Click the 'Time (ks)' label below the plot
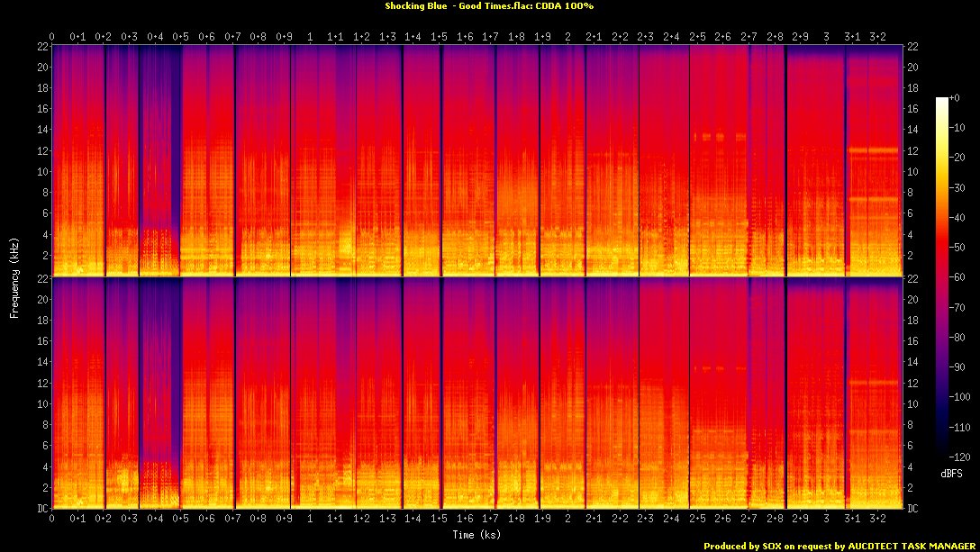 (x=477, y=533)
